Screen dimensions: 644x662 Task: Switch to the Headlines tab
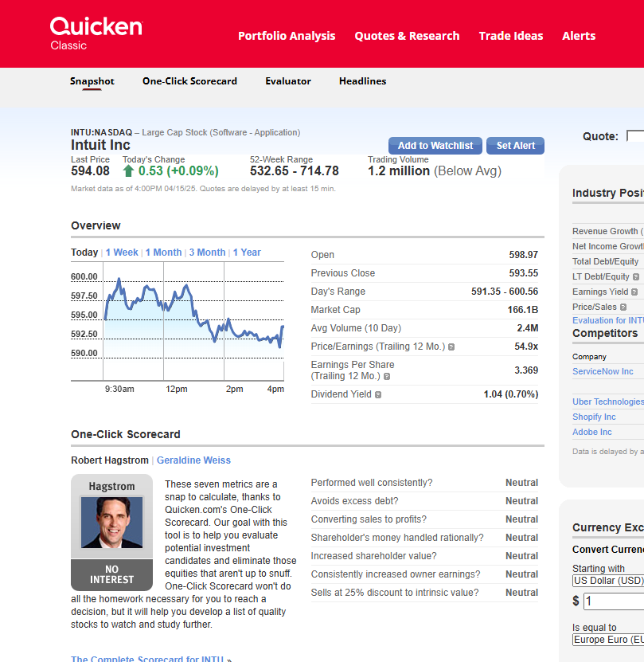click(362, 81)
